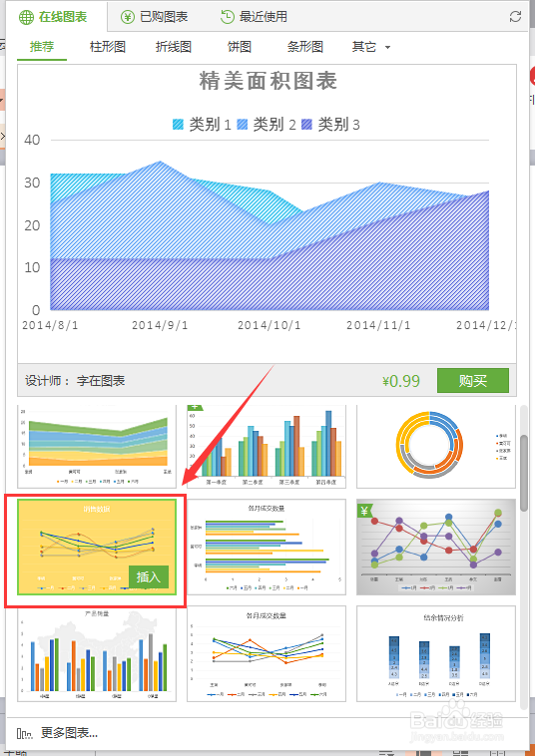This screenshot has height=756, width=535.
Task: Click the ¥0.99 price label
Action: coord(401,381)
